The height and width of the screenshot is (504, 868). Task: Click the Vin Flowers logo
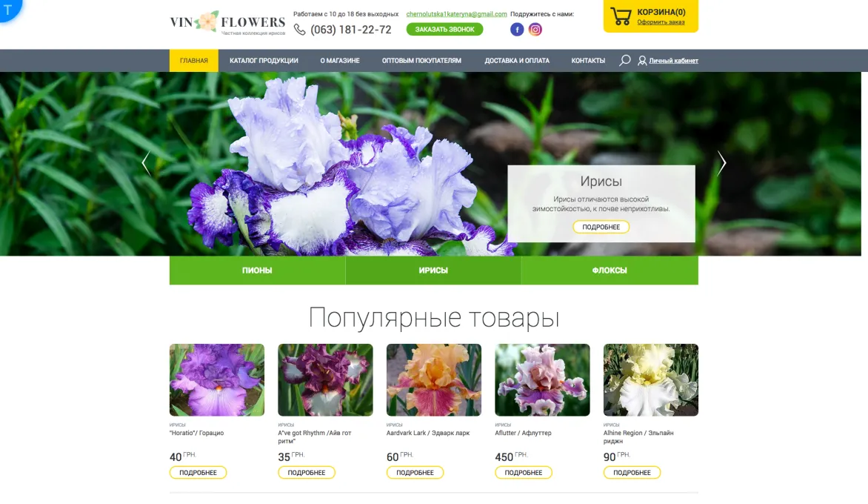click(227, 23)
